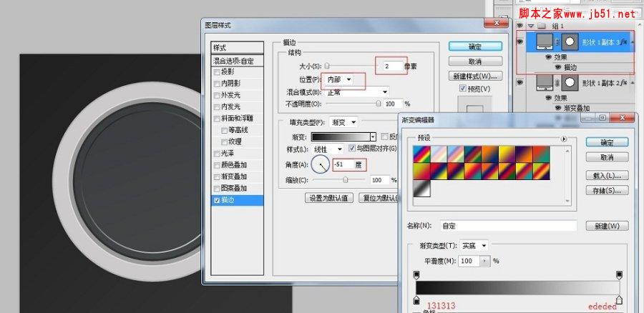Open the 混合模式 dropdown showing 正常
Screen dimensions: 644x313
(356, 92)
